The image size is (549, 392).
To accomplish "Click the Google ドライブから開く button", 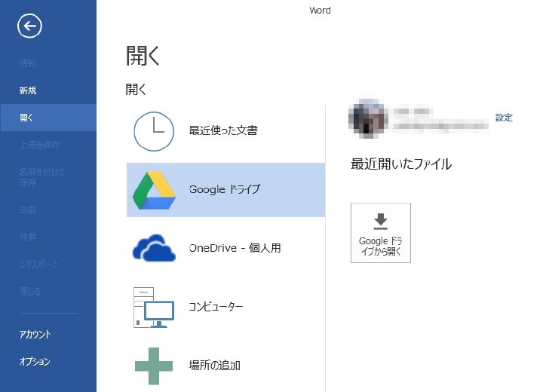I will [x=381, y=233].
